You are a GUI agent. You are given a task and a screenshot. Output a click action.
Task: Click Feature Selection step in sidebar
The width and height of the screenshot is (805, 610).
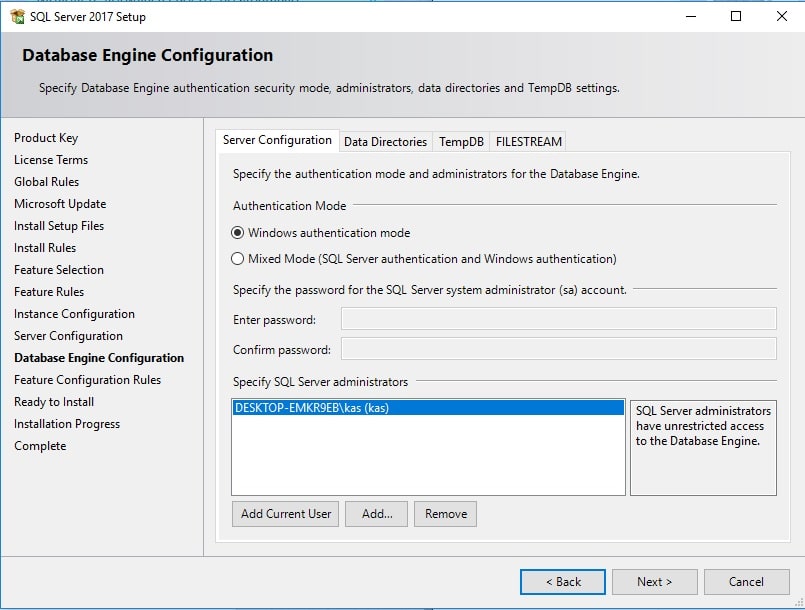tap(59, 270)
